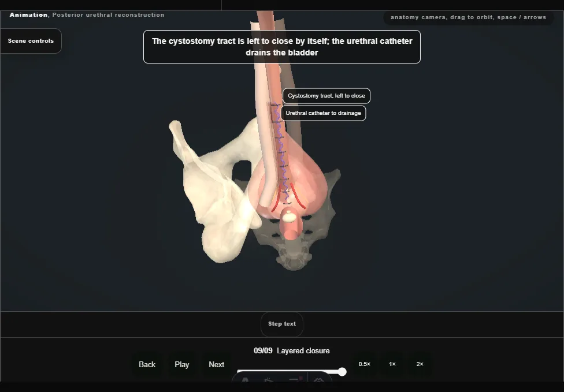564x392 pixels.
Task: Play the animation
Action: click(182, 365)
